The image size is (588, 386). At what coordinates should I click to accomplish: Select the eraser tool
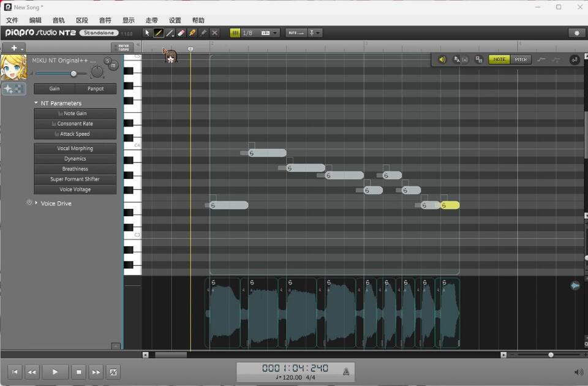(x=181, y=33)
